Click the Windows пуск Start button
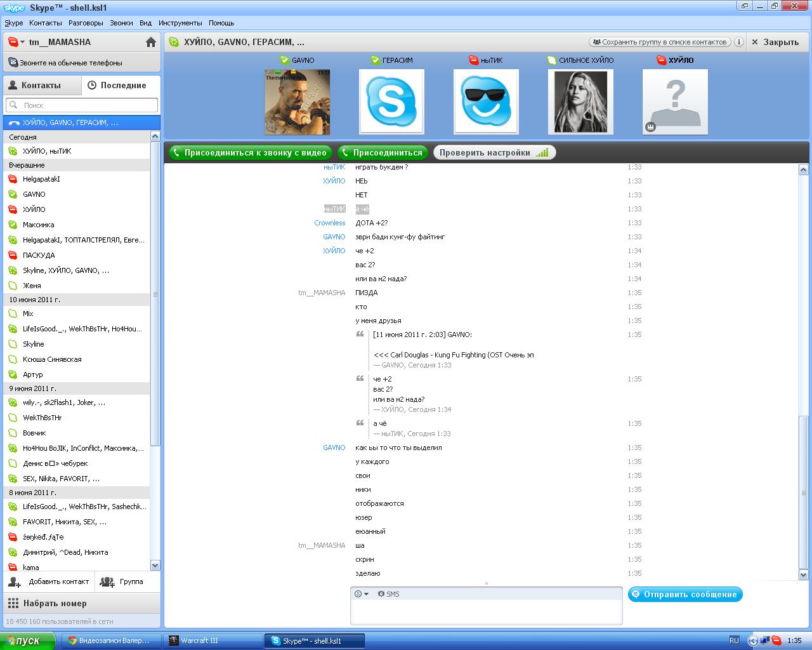The image size is (812, 650). click(28, 641)
